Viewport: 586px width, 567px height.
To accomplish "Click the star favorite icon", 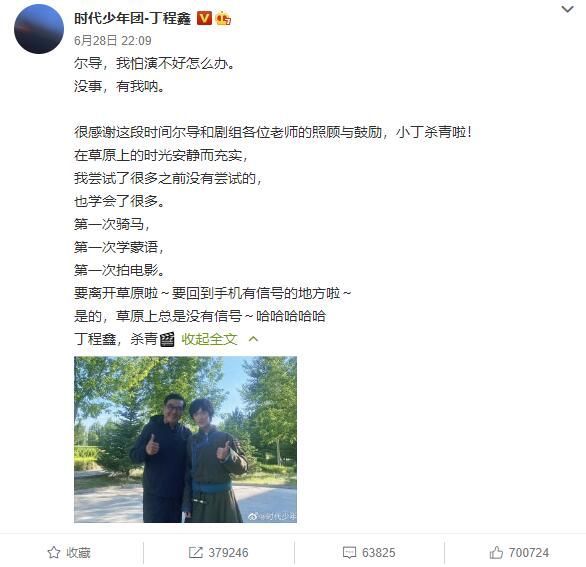I will tap(54, 552).
